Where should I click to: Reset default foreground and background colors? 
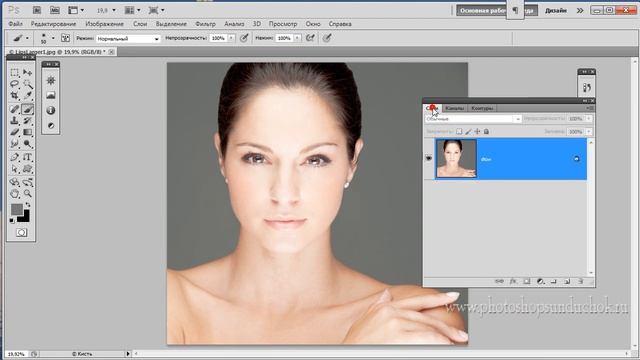pos(12,220)
